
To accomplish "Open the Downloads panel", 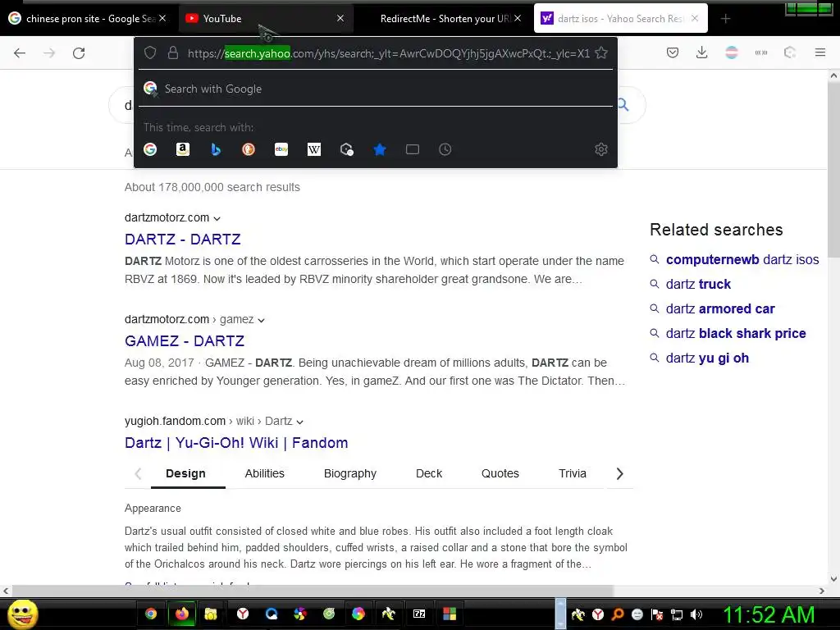I will [x=702, y=52].
